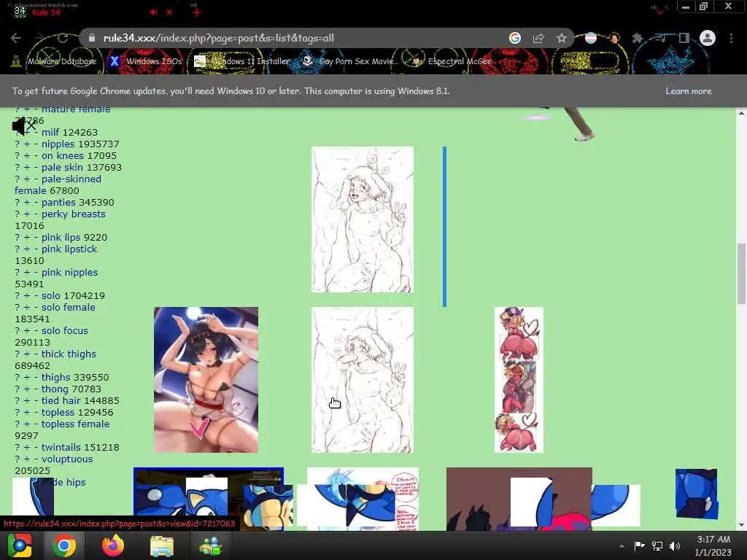Open wiki question mark for 'pale skin'
The image size is (747, 560).
point(18,167)
